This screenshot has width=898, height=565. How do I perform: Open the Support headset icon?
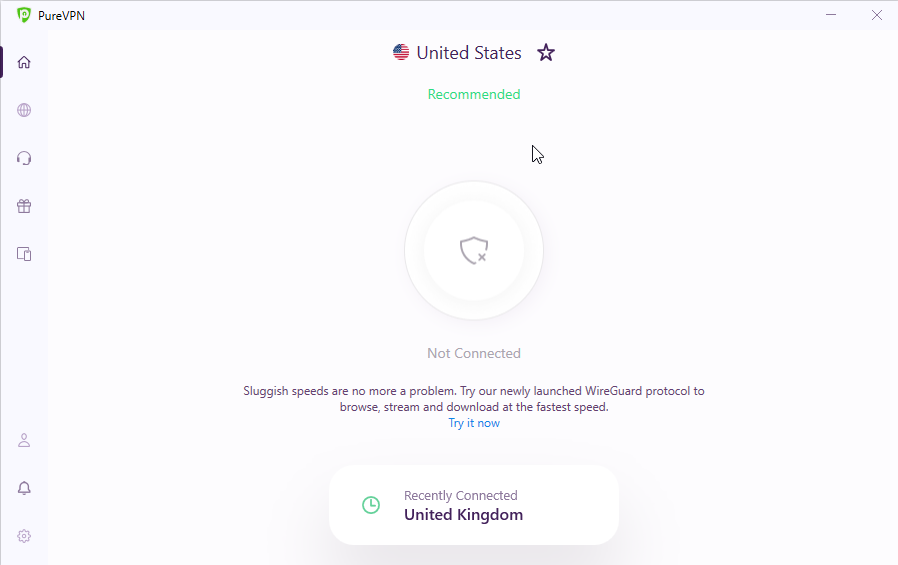pos(24,158)
